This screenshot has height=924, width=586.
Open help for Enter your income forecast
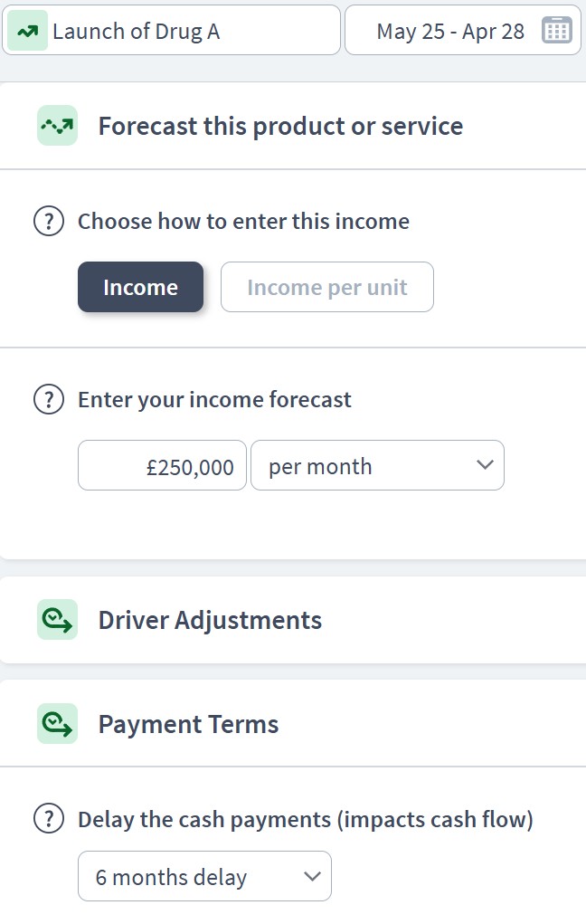49,399
